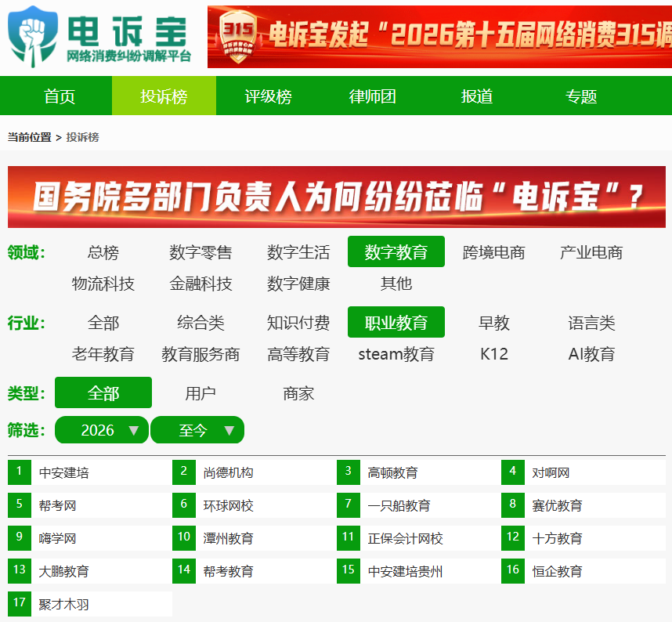Click the 315调查 top banner ad
This screenshot has width=672, height=622.
(x=439, y=37)
